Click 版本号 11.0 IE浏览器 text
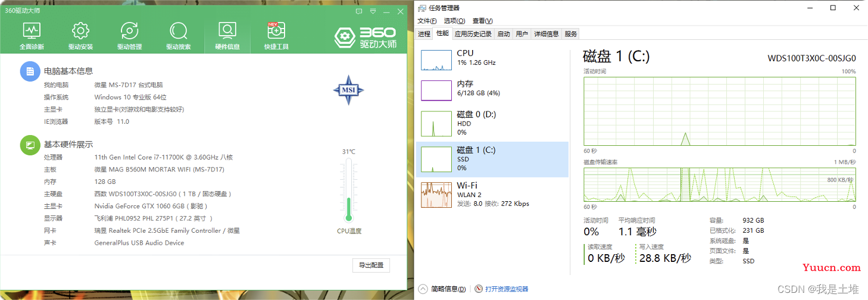Image resolution: width=868 pixels, height=300 pixels. [111, 121]
